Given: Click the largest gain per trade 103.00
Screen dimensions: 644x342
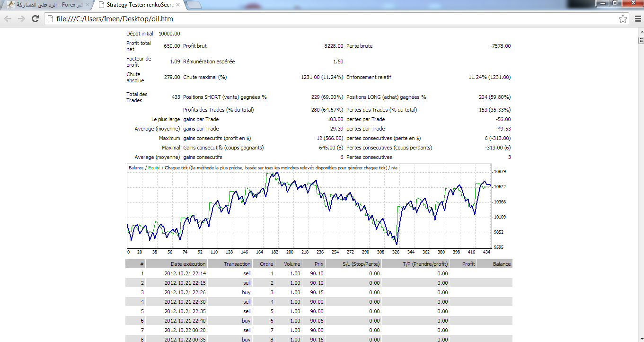Looking at the screenshot, I should [335, 119].
